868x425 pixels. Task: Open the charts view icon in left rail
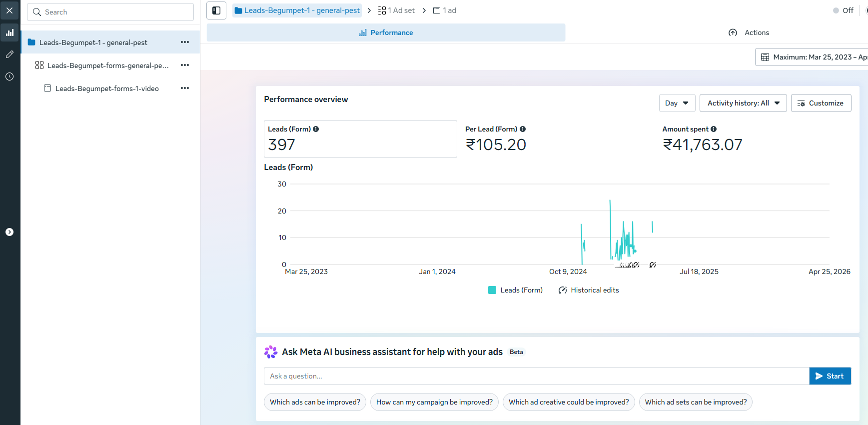(x=9, y=32)
